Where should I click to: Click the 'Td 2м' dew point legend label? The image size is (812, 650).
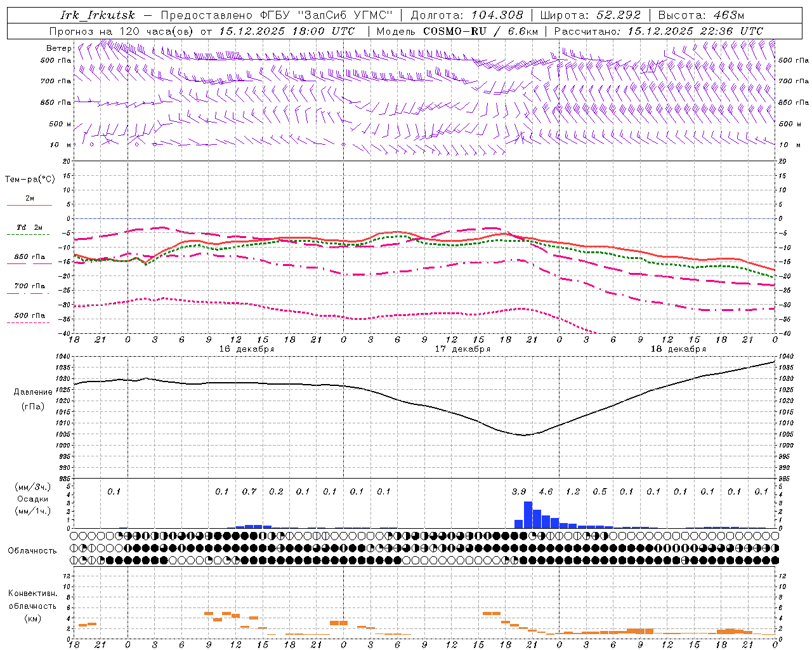point(30,227)
